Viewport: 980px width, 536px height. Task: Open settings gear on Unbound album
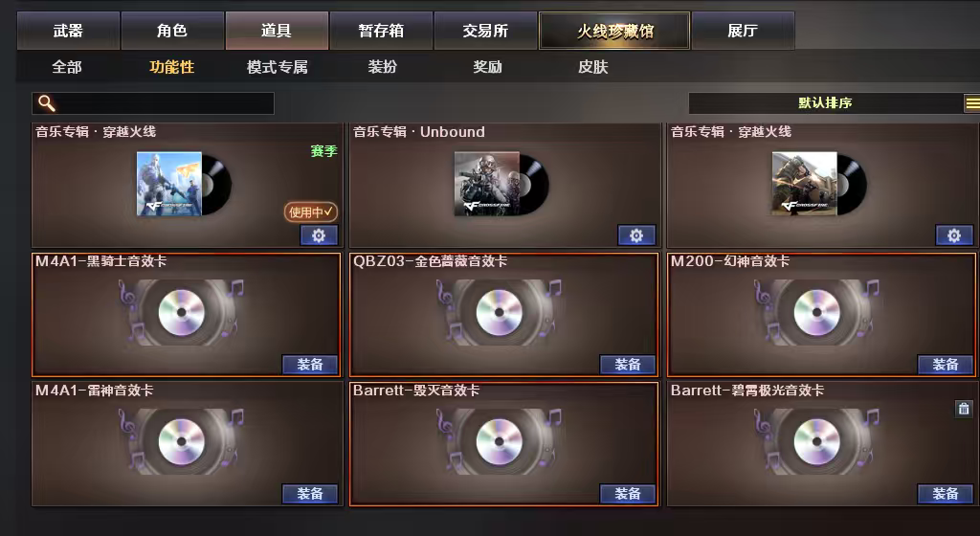(636, 234)
